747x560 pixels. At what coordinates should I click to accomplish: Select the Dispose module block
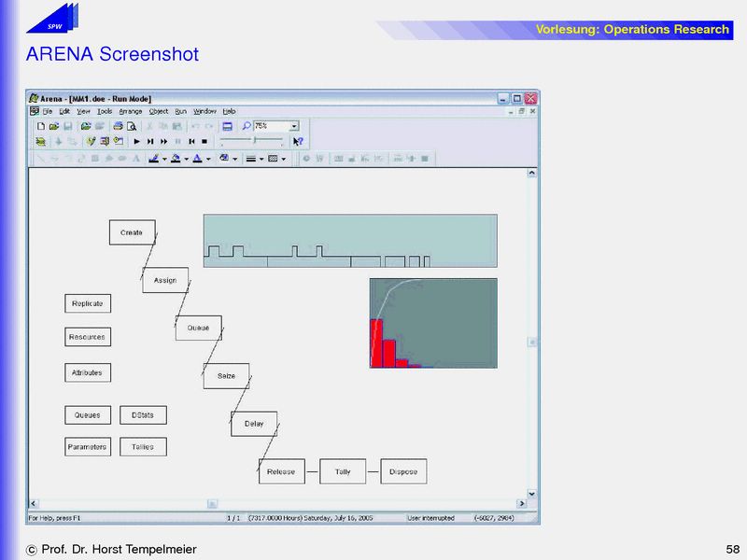tap(403, 471)
